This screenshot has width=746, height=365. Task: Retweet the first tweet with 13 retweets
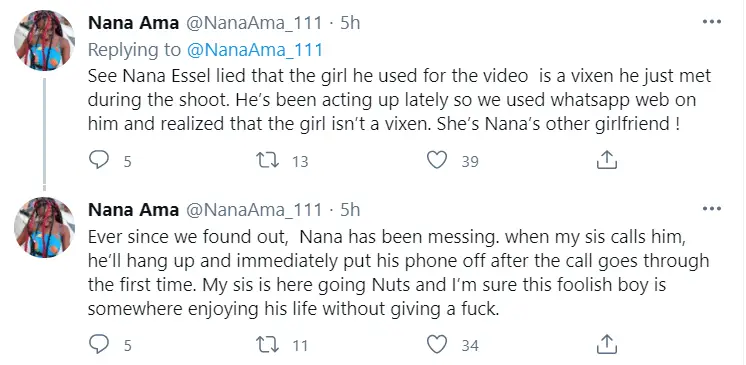click(x=268, y=160)
